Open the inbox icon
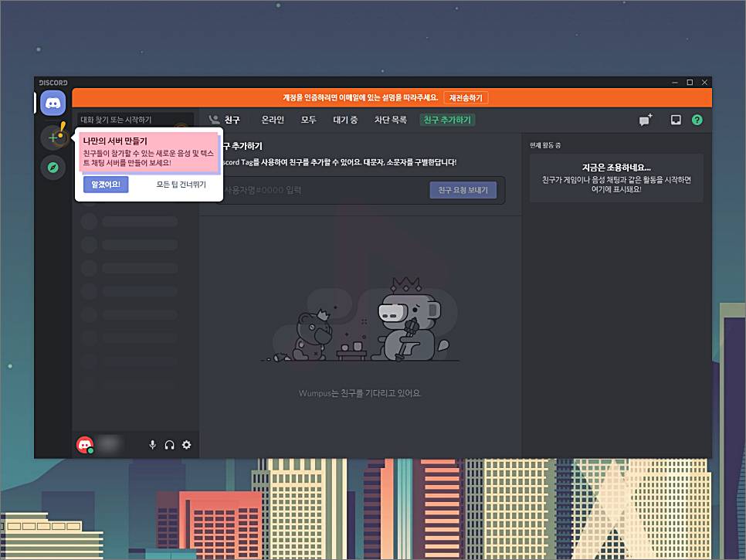The width and height of the screenshot is (746, 560). (676, 120)
